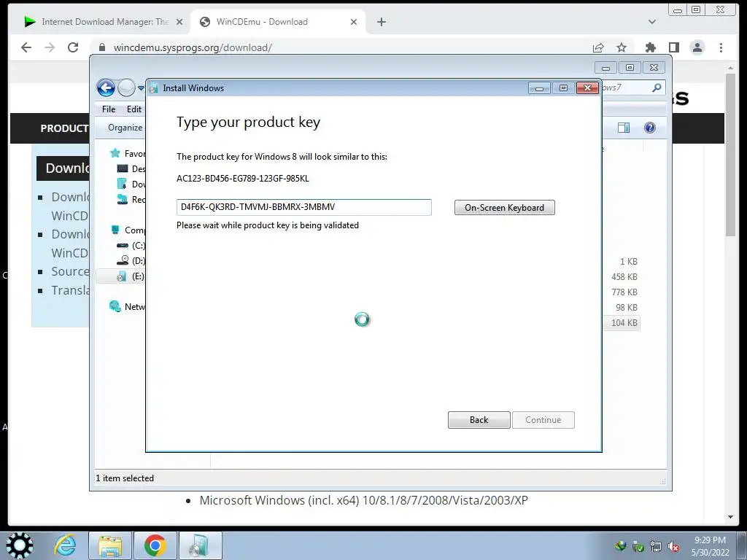This screenshot has height=560, width=747.
Task: Click the Chrome back arrow
Action: tap(26, 47)
